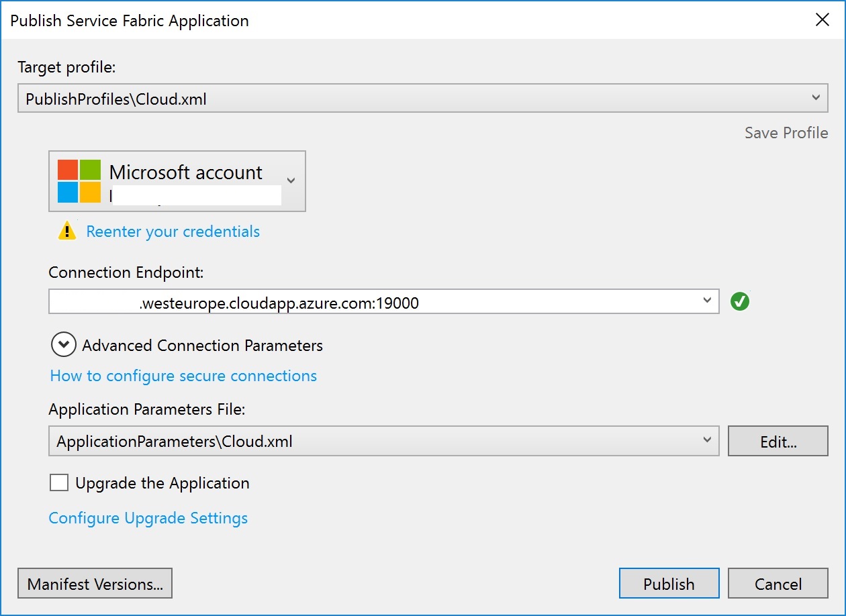846x616 pixels.
Task: Open Manifest Versions... dialog
Action: [x=95, y=583]
